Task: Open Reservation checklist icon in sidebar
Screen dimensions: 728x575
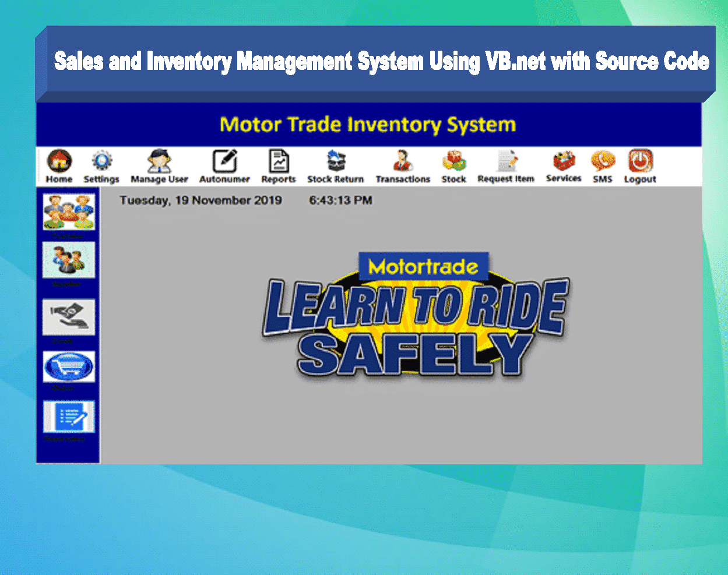Action: tap(69, 417)
